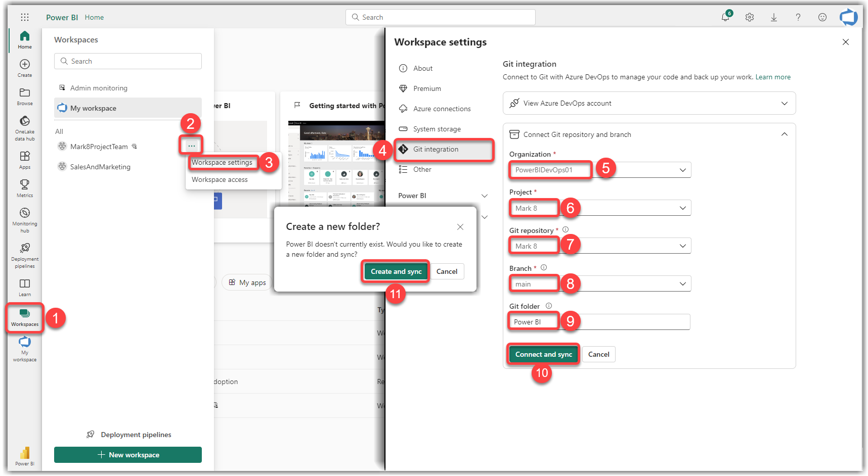Screen dimensions: 868x476
Task: Close the Create a new folder dialog
Action: coord(460,227)
